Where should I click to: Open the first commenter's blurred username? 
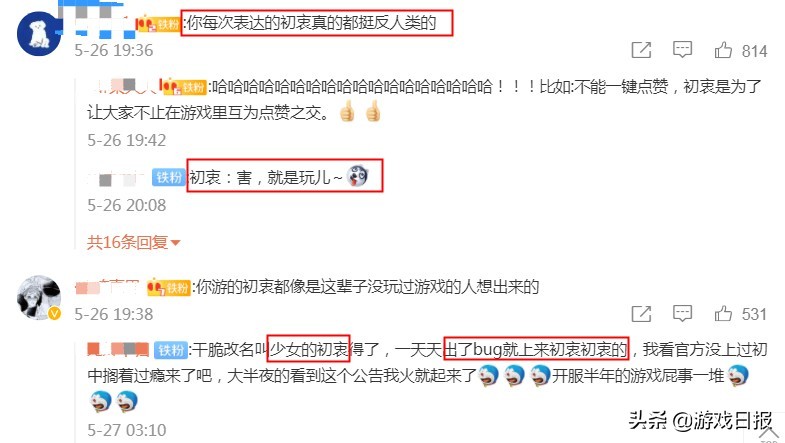(98, 21)
